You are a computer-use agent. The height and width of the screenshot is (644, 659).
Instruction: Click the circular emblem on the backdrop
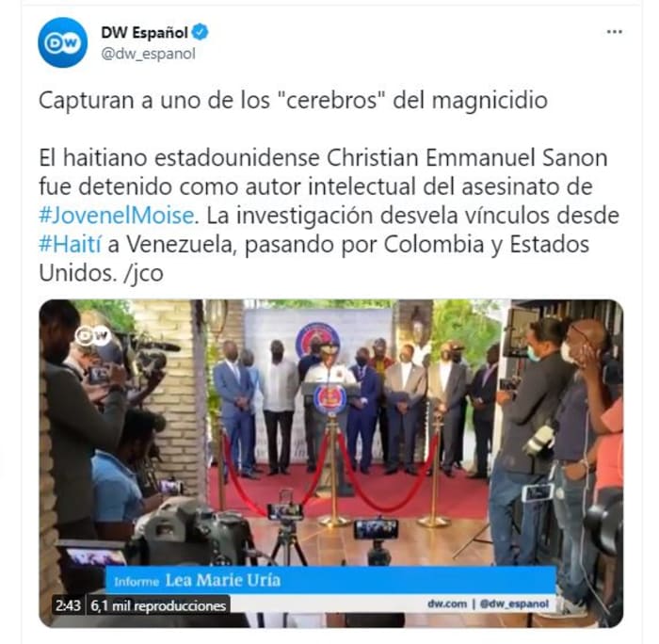[x=317, y=341]
